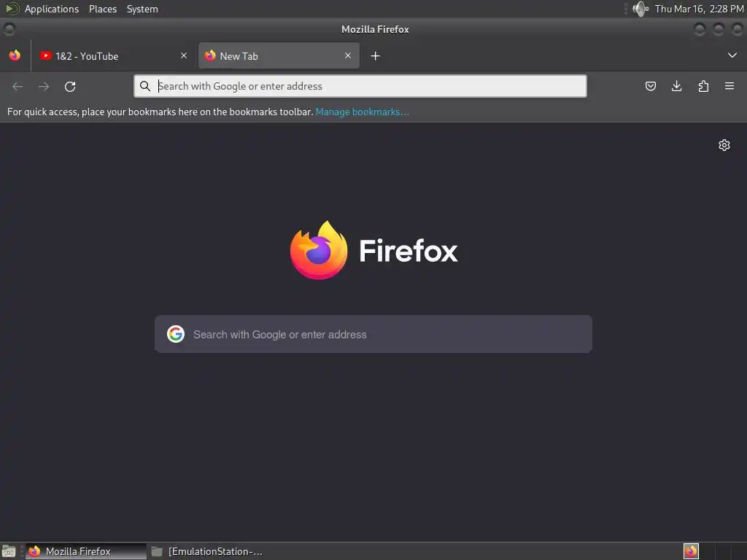Focus the address bar search field
The image size is (747, 560).
click(360, 86)
